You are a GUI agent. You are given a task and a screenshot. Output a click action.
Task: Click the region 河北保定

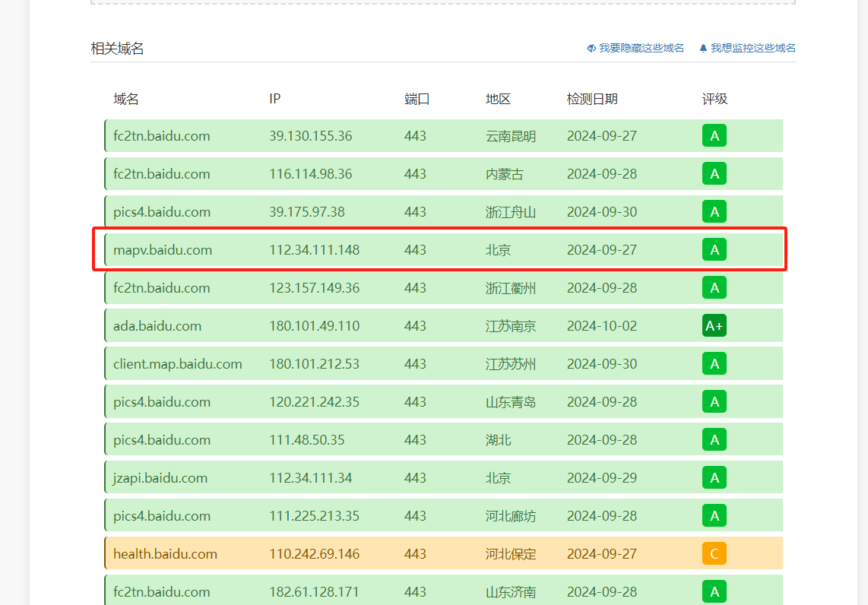tap(511, 554)
